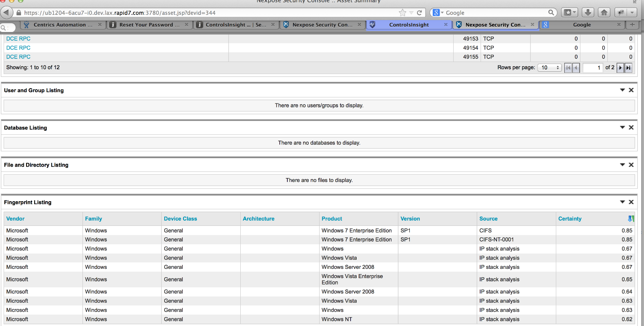Switch to the ControlsInsight tab
Screen dimensions: 644x326
409,25
